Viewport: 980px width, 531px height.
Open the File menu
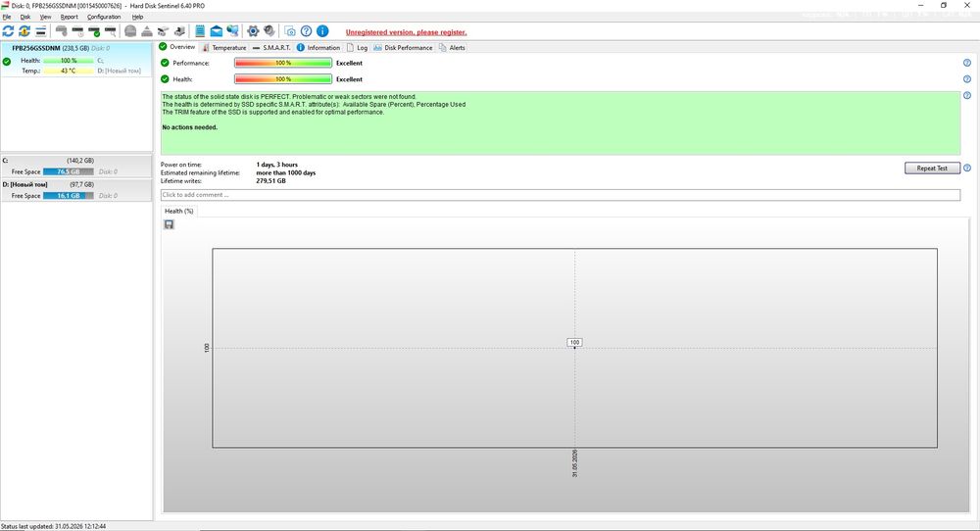coord(7,17)
